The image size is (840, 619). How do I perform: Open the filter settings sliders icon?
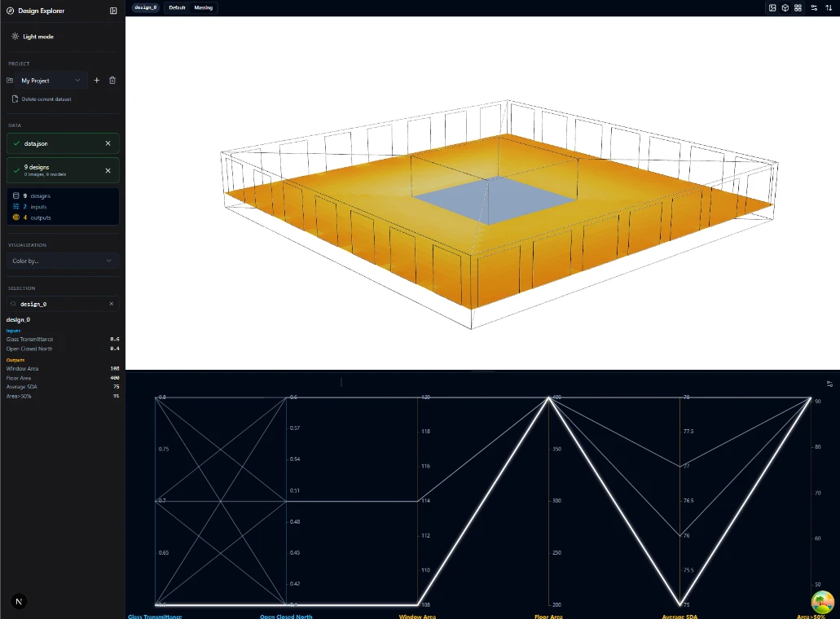814,7
